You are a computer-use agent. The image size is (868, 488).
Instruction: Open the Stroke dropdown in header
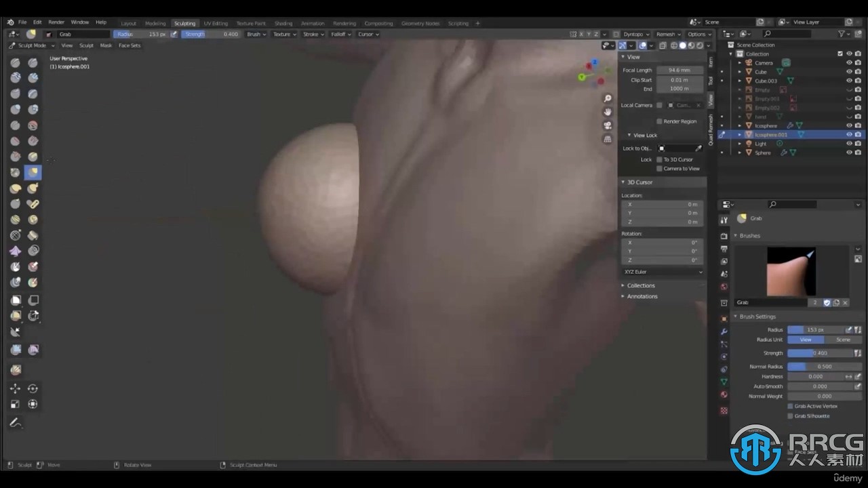[x=313, y=34]
